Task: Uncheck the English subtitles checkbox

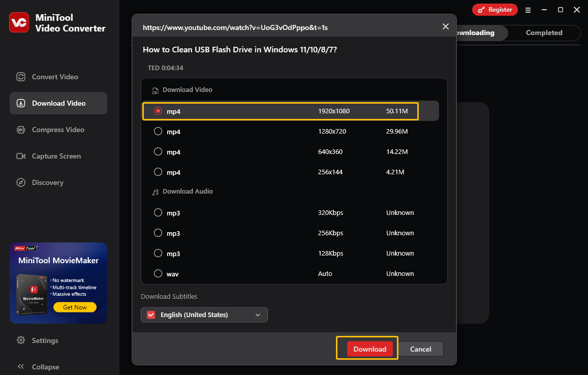Action: pos(151,315)
